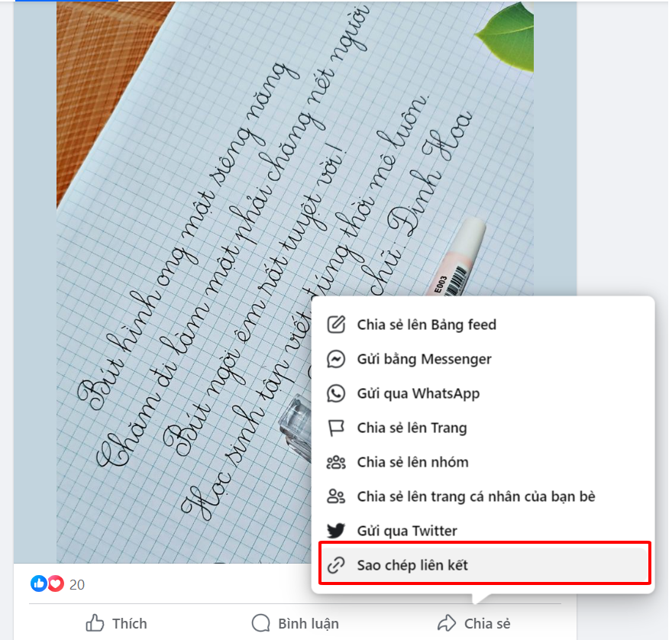Click the WhatsApp icon in share menu
Screen dimensions: 672x640
[336, 393]
